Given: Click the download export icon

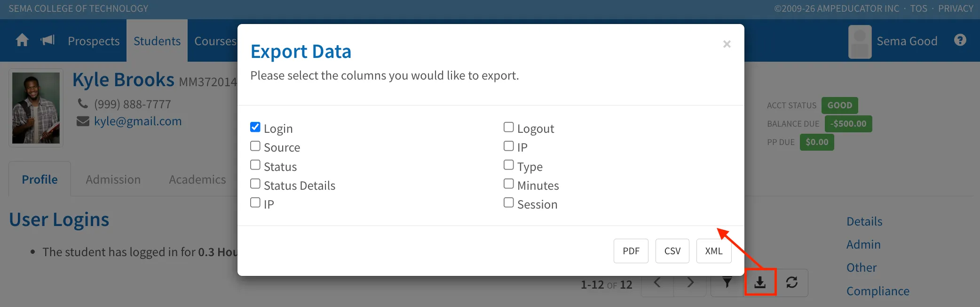Looking at the screenshot, I should click(760, 283).
